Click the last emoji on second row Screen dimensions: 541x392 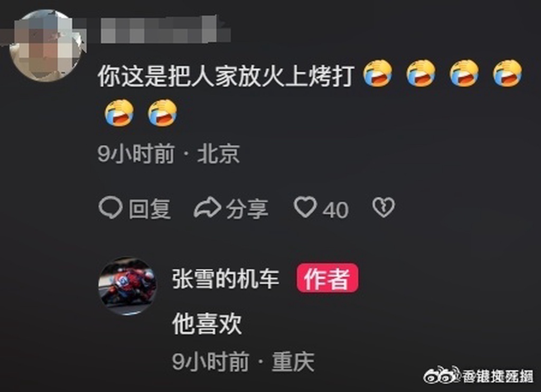[x=162, y=113]
